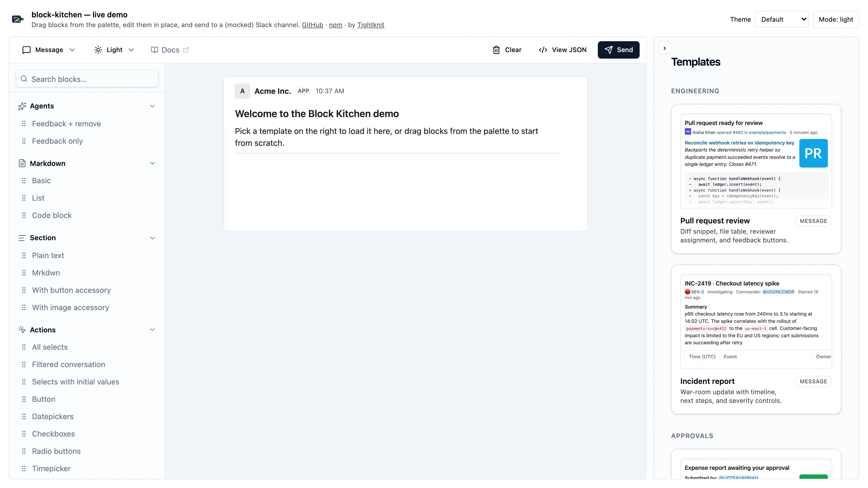Click Reconcile webhook retries title link
This screenshot has width=868, height=488.
pyautogui.click(x=739, y=143)
